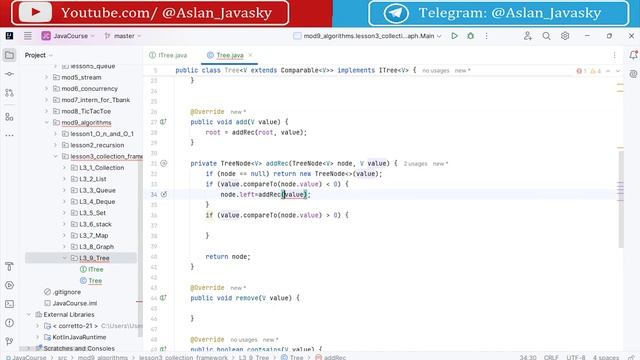640x360 pixels.
Task: Run the Main configuration
Action: pyautogui.click(x=454, y=36)
